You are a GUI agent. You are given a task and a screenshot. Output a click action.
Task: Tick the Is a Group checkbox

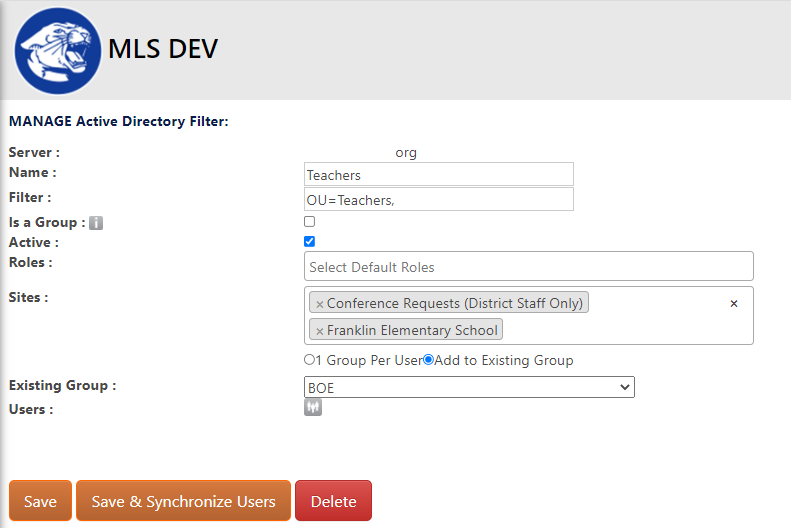click(x=310, y=221)
